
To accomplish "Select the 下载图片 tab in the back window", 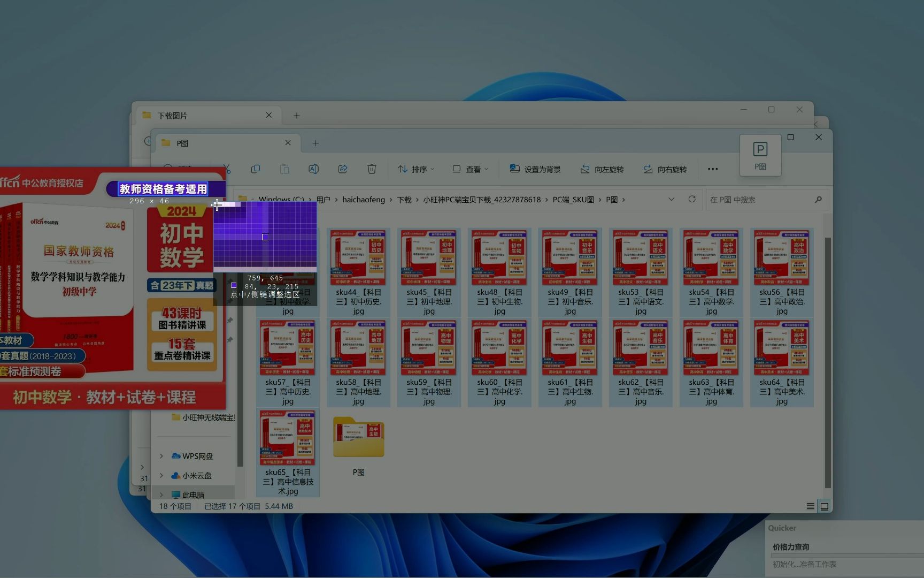I will click(209, 116).
